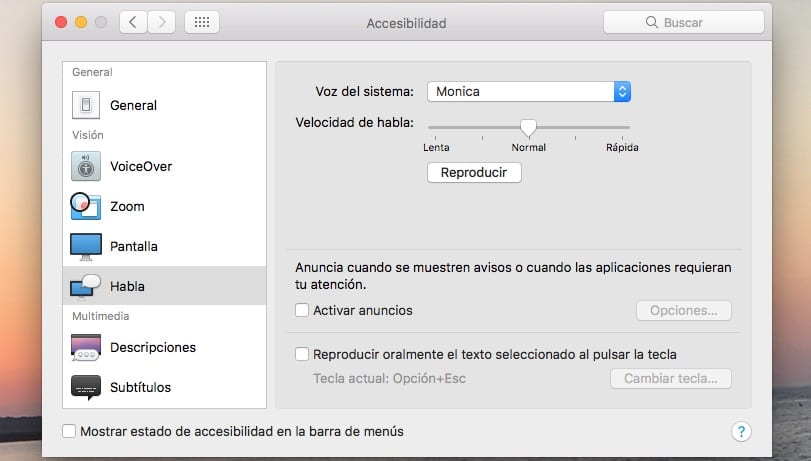Click the Opciones... button
The width and height of the screenshot is (811, 461).
click(683, 310)
